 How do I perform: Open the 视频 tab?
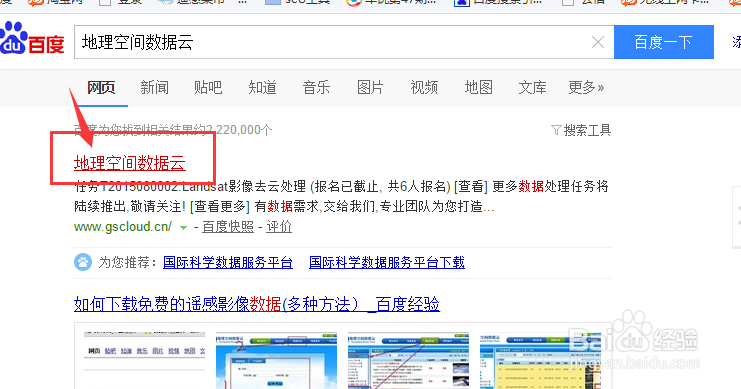click(424, 87)
